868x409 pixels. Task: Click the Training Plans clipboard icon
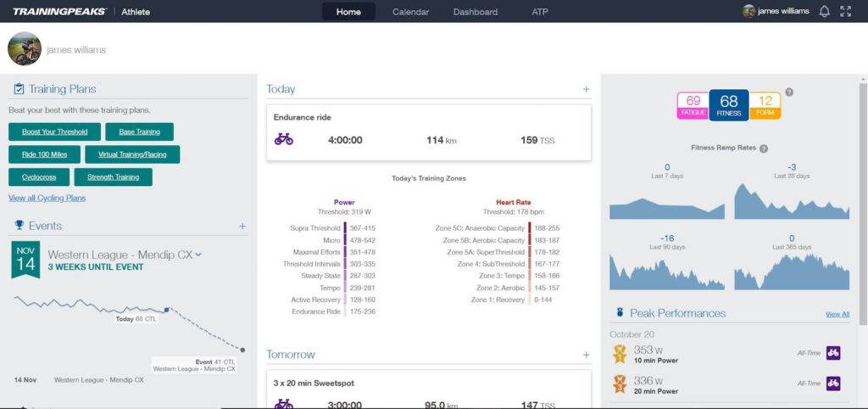pos(19,88)
